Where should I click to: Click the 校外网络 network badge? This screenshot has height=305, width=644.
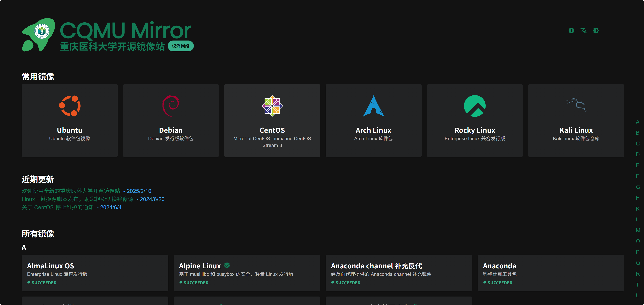point(181,46)
